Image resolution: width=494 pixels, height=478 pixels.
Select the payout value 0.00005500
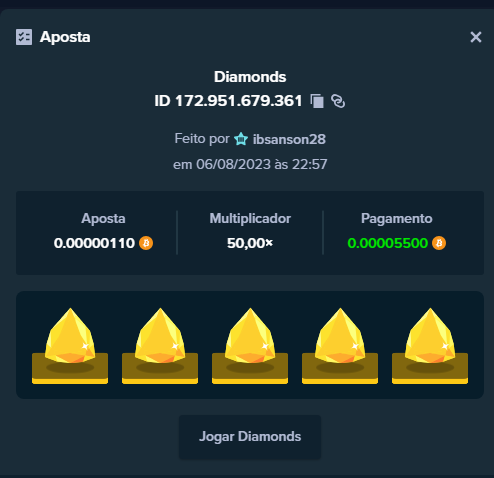[388, 243]
